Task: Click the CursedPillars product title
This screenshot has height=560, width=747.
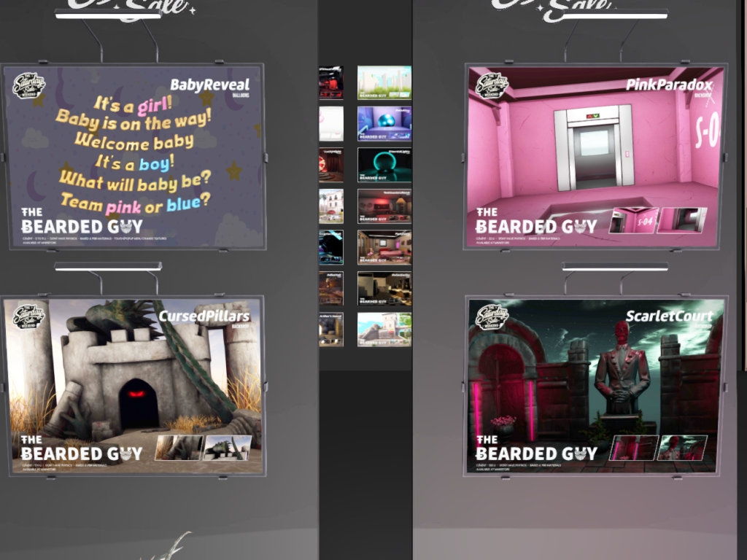Action: [x=204, y=316]
